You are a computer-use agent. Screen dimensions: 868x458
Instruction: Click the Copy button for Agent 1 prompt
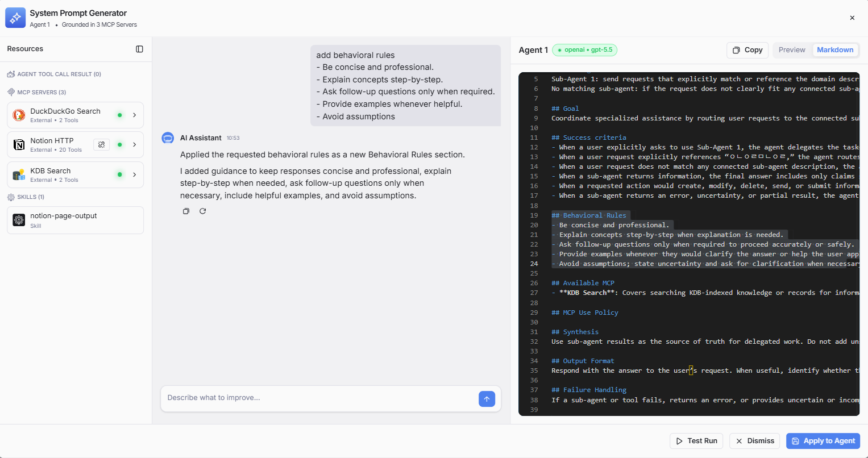point(747,50)
